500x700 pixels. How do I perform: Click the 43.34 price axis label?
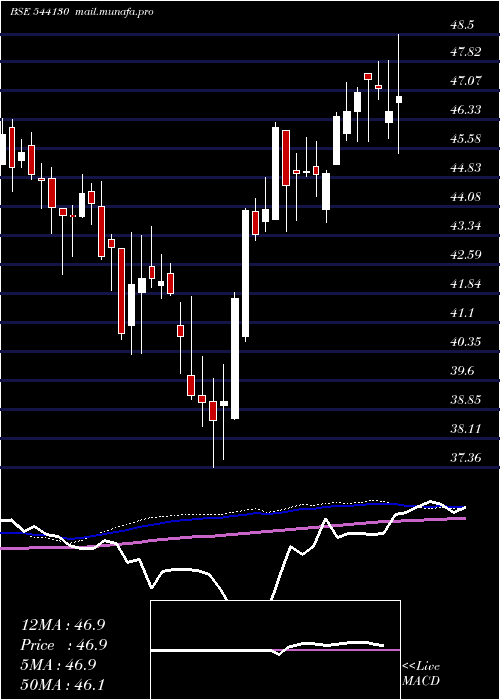click(465, 226)
